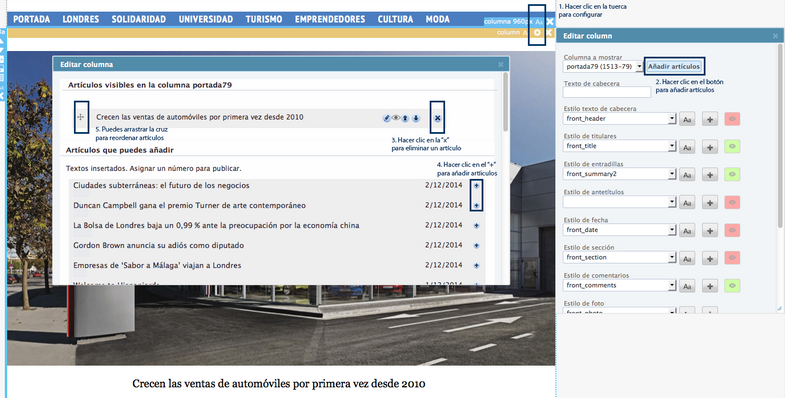The width and height of the screenshot is (785, 398).
Task: Click the Aa button for Estilo de titulares
Action: (687, 147)
